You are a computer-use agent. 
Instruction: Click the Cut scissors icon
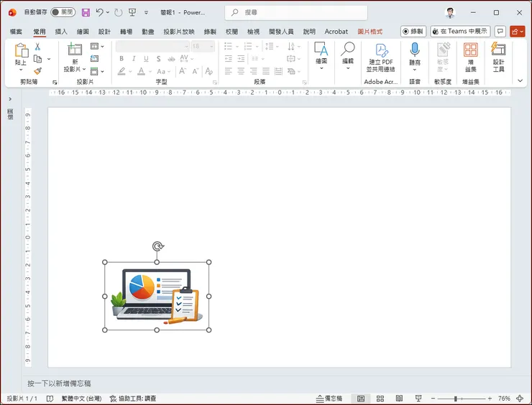tap(37, 47)
